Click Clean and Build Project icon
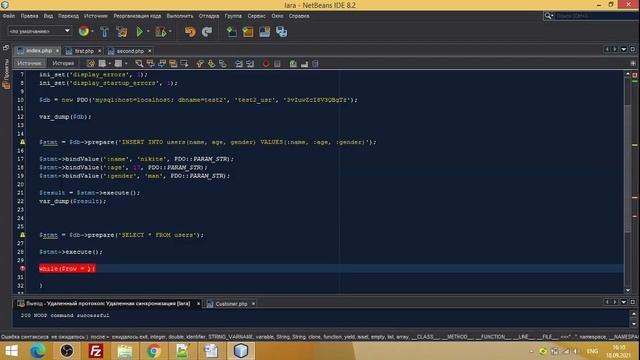The width and height of the screenshot is (640, 360). pyautogui.click(x=122, y=32)
